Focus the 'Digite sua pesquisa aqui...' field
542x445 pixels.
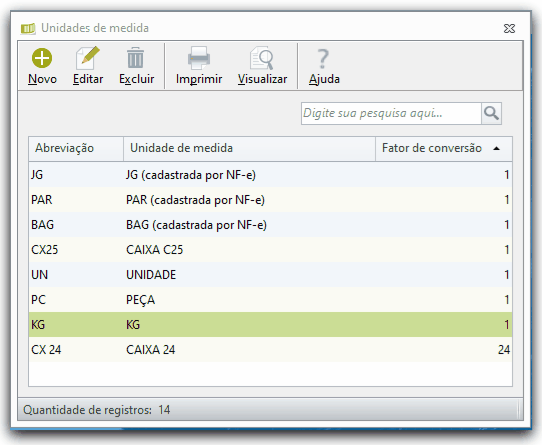click(x=391, y=113)
